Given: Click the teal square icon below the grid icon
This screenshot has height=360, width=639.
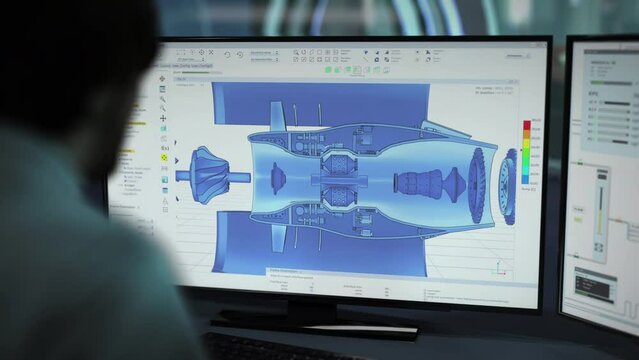Looking at the screenshot, I should pyautogui.click(x=165, y=179).
